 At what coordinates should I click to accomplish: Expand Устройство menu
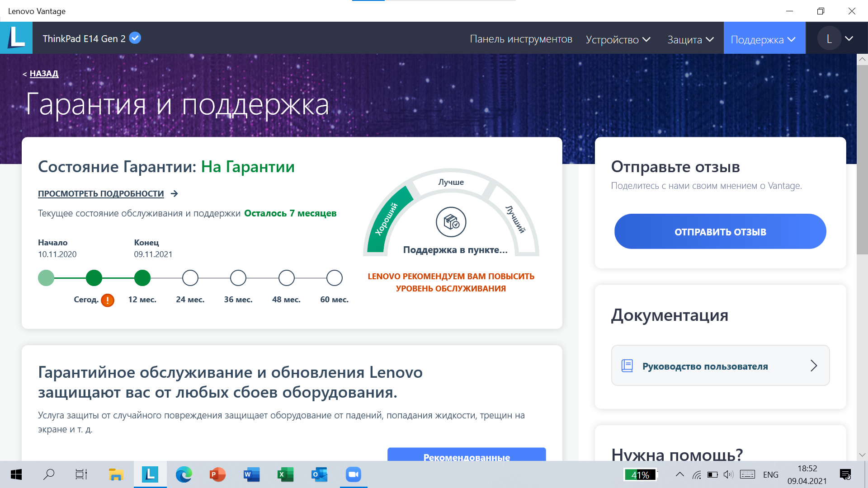point(618,39)
